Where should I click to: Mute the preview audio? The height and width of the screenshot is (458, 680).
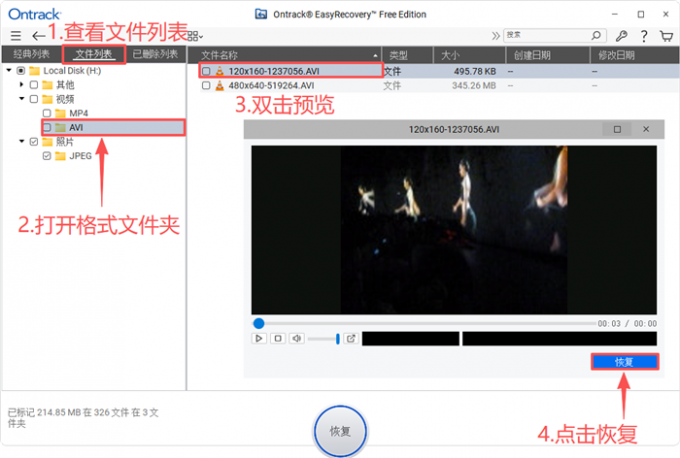pyautogui.click(x=297, y=338)
